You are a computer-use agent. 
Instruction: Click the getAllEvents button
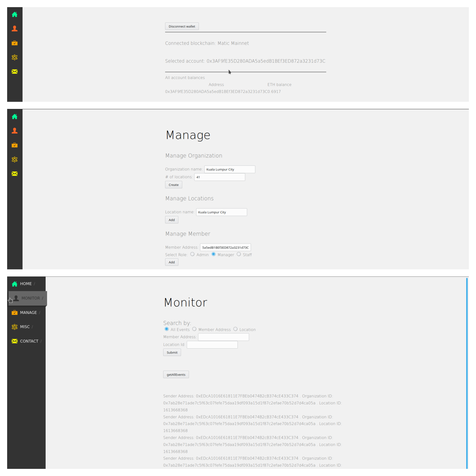point(176,374)
